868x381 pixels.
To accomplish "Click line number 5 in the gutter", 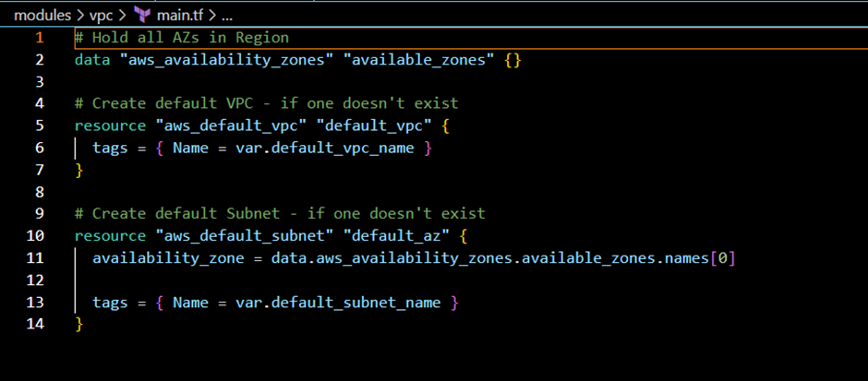I will coord(39,125).
